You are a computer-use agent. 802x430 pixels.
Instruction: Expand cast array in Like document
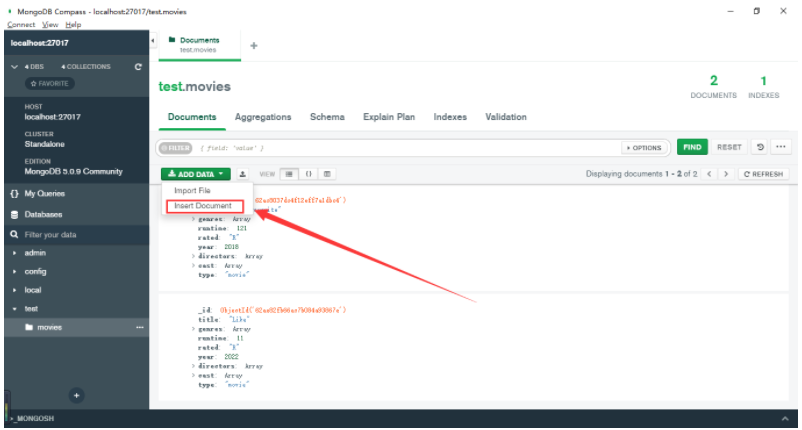pos(193,375)
